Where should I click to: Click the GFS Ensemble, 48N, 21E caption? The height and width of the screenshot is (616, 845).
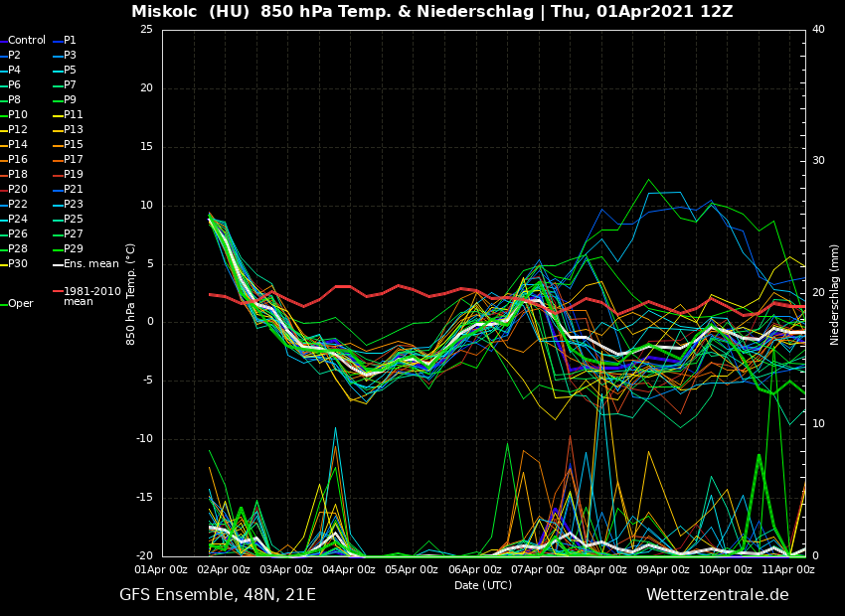point(218,595)
